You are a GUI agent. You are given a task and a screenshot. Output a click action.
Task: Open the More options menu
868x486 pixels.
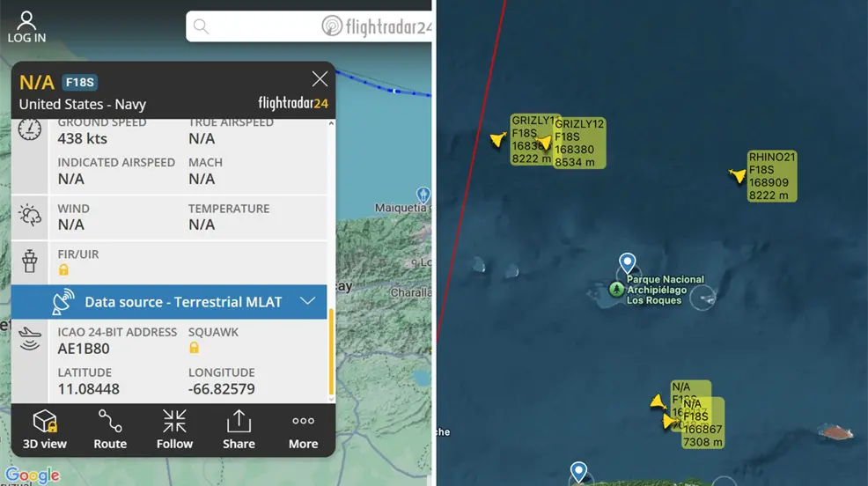click(x=303, y=429)
